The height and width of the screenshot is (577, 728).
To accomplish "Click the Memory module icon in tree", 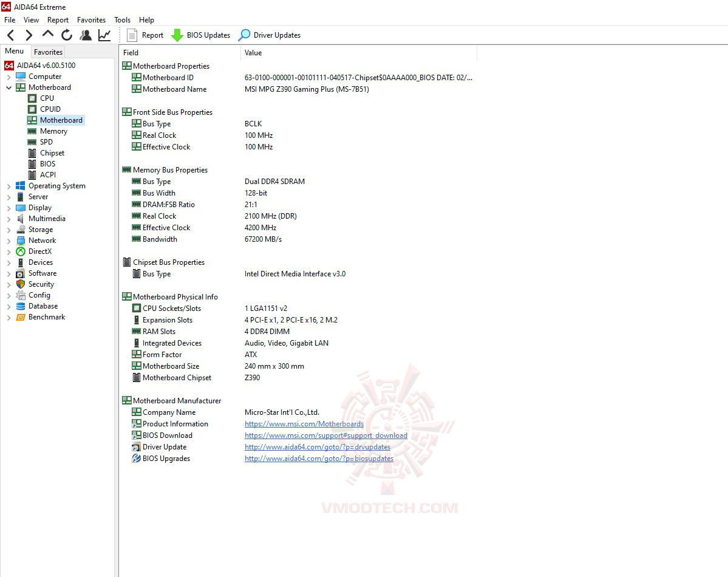I will (32, 131).
